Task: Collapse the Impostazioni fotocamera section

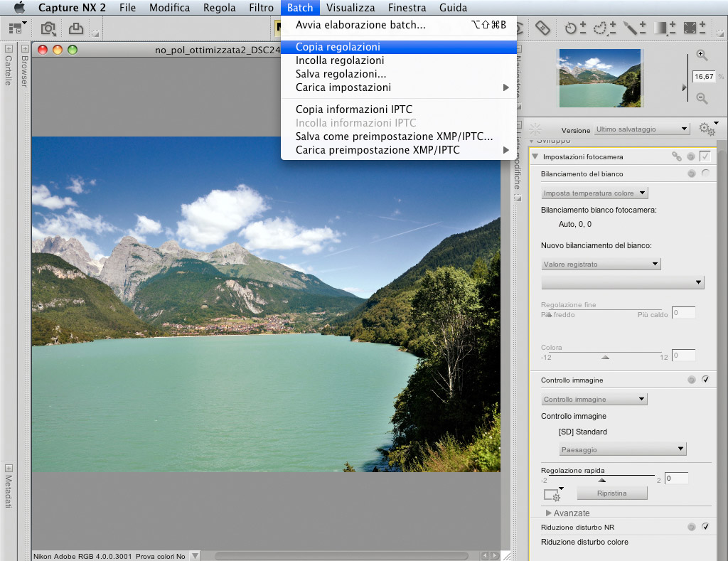Action: [535, 156]
